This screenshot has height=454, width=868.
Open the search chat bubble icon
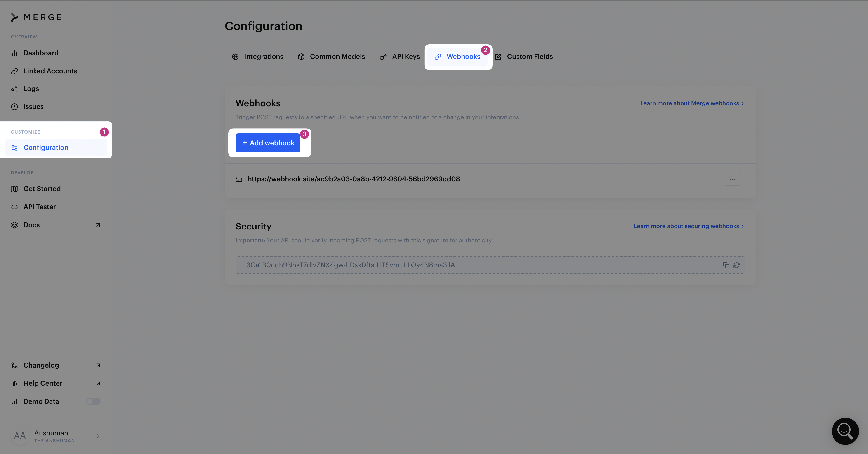click(845, 431)
